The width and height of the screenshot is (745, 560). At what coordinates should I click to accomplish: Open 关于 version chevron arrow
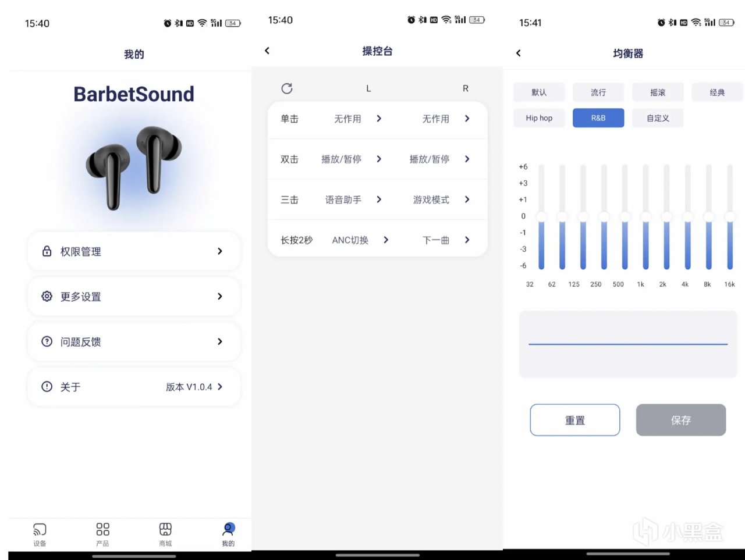pyautogui.click(x=220, y=387)
